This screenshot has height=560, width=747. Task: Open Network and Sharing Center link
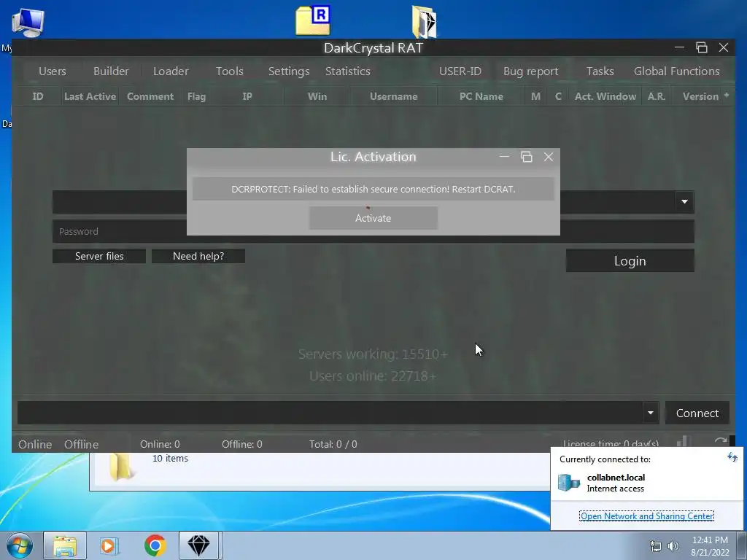[x=646, y=516]
